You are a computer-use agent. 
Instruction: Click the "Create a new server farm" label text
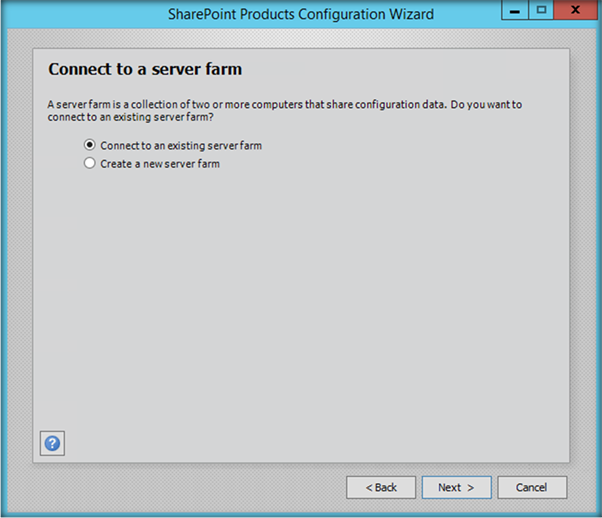pyautogui.click(x=160, y=163)
